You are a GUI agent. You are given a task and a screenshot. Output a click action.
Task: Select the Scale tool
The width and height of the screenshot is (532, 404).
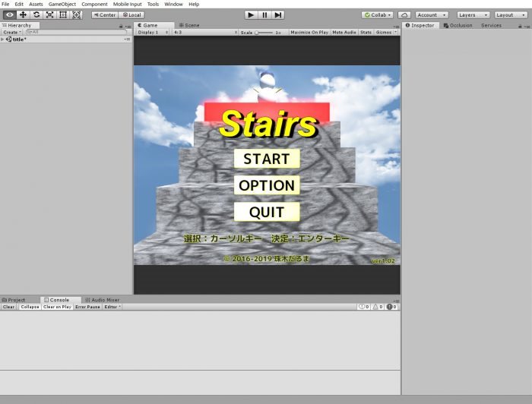click(x=49, y=15)
